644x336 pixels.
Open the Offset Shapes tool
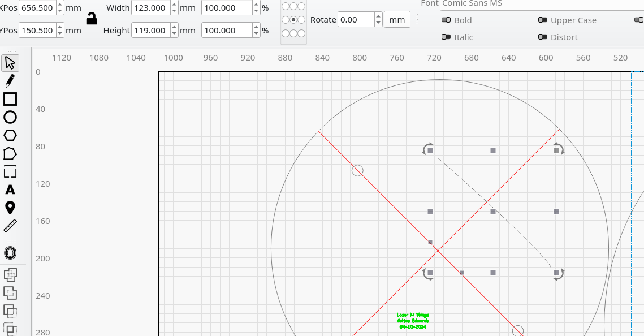10,252
